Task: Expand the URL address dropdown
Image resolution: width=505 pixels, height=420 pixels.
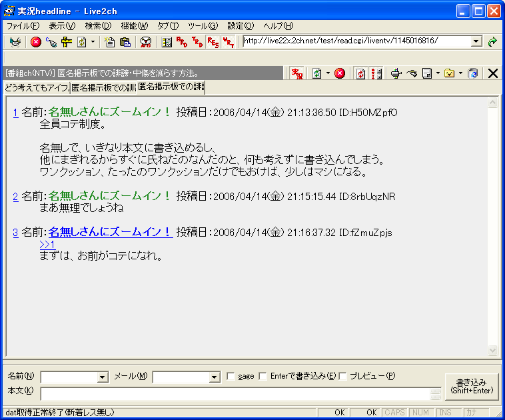Action: [x=476, y=41]
